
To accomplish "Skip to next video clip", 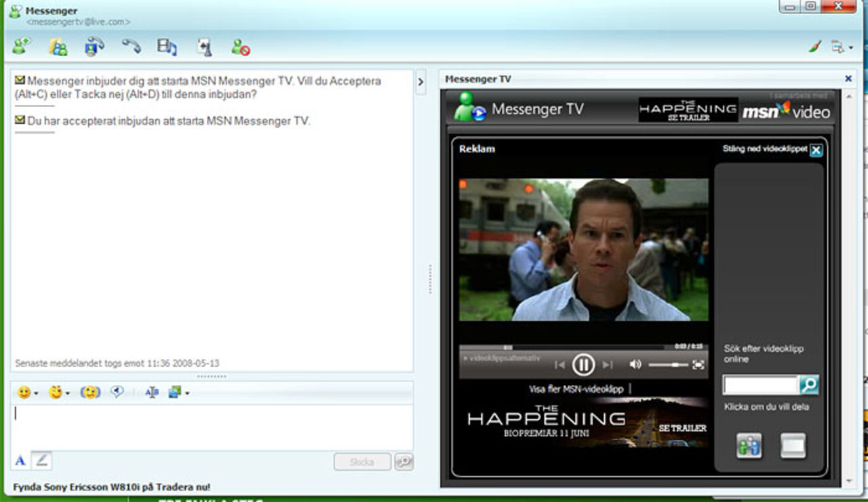I will pos(608,364).
